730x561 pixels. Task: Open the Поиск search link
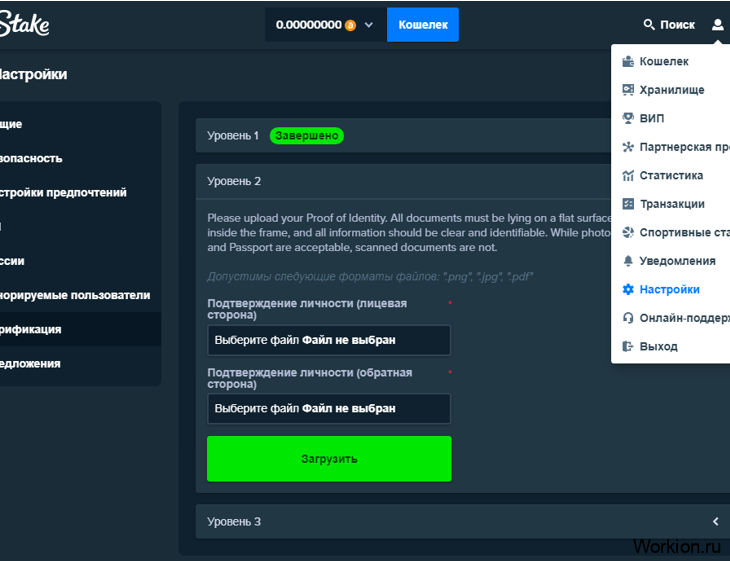click(669, 24)
